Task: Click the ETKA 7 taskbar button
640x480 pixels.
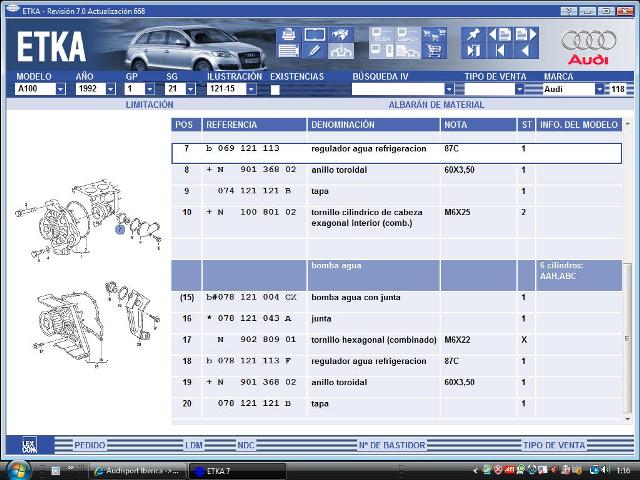Action: click(237, 471)
